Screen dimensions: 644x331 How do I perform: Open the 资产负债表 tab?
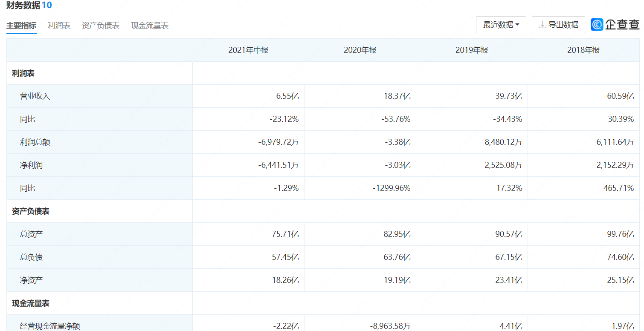[101, 25]
